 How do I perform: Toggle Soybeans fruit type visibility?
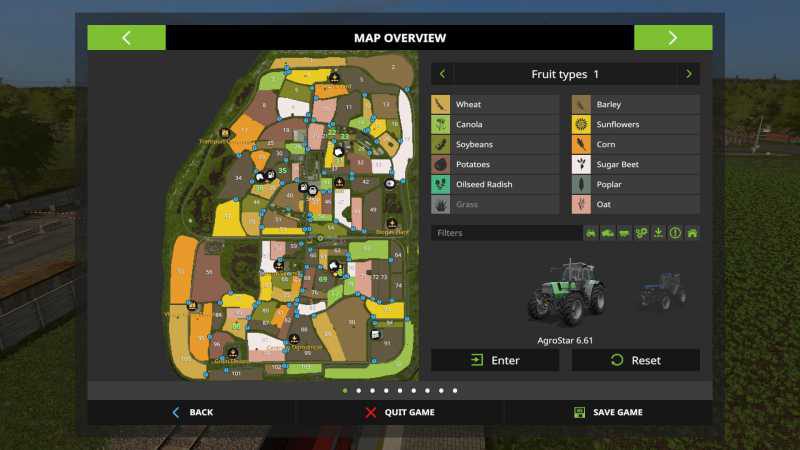click(495, 144)
